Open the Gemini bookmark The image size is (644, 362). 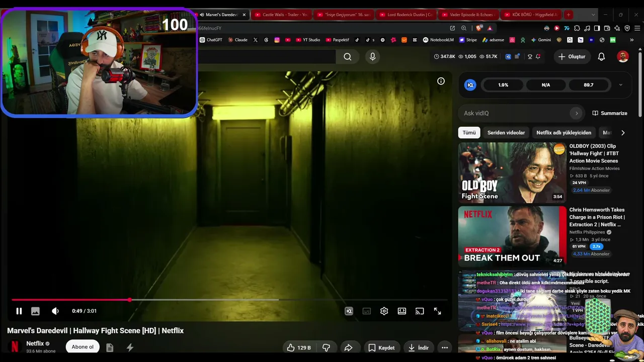tap(541, 40)
